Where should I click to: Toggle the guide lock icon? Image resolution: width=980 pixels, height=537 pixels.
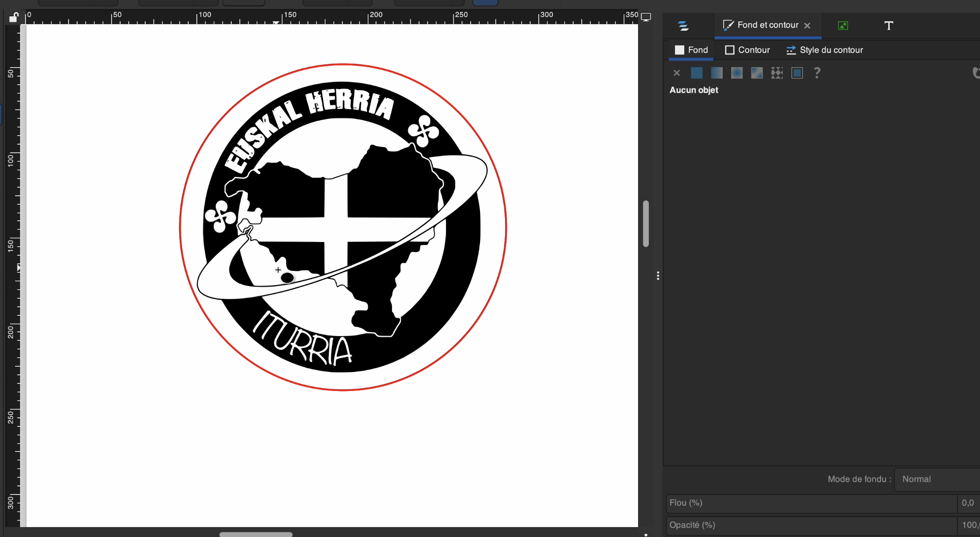(x=13, y=17)
